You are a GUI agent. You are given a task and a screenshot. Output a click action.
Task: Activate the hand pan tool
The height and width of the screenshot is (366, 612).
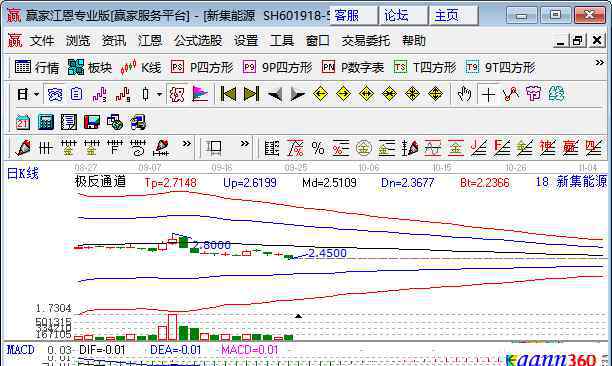click(464, 94)
